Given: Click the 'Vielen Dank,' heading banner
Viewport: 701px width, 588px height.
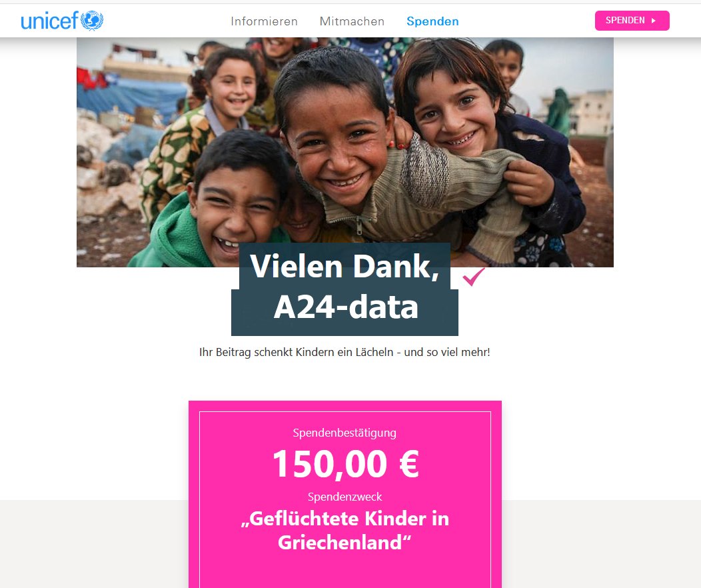Looking at the screenshot, I should click(345, 267).
